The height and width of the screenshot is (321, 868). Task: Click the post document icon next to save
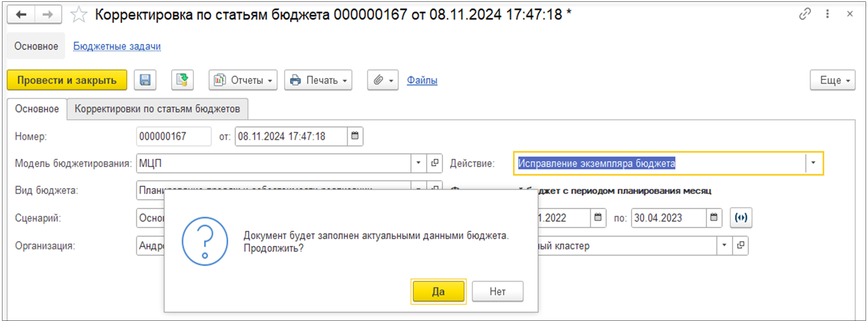[x=182, y=80]
